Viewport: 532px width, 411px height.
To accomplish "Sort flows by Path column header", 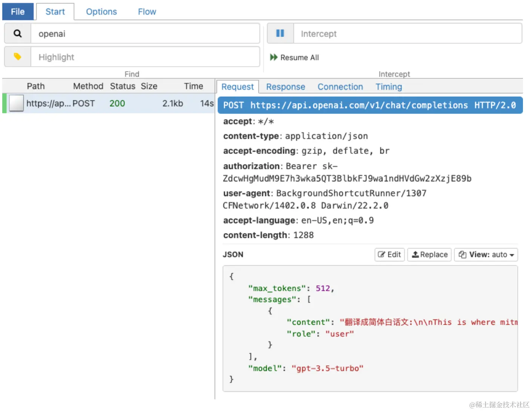I will [x=36, y=86].
